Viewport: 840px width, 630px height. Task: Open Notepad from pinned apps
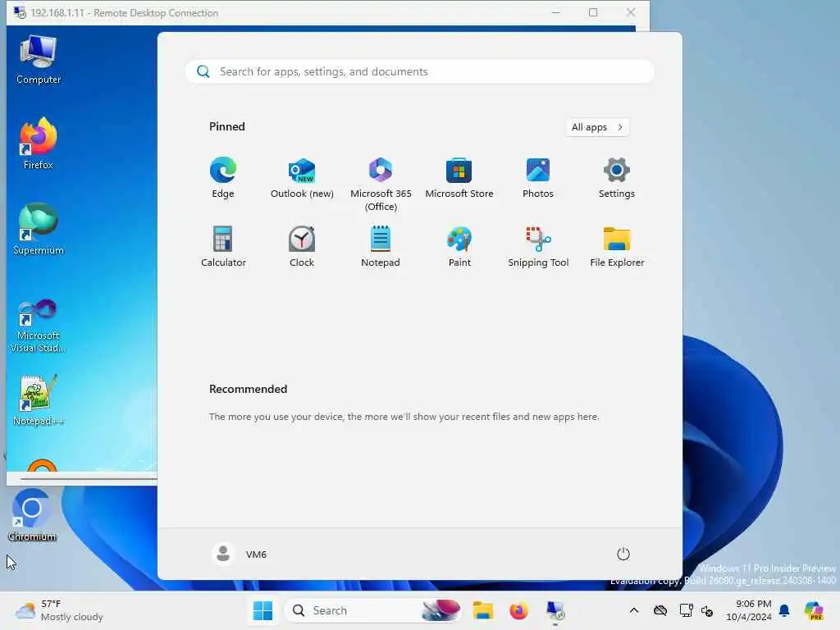point(381,247)
